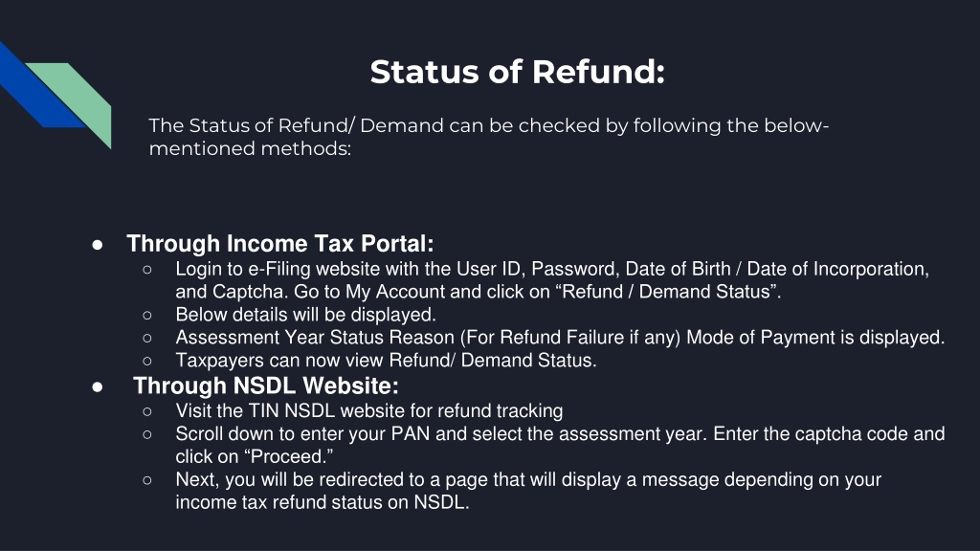Click "Visit the TIN NSDL website" text

coord(368,411)
